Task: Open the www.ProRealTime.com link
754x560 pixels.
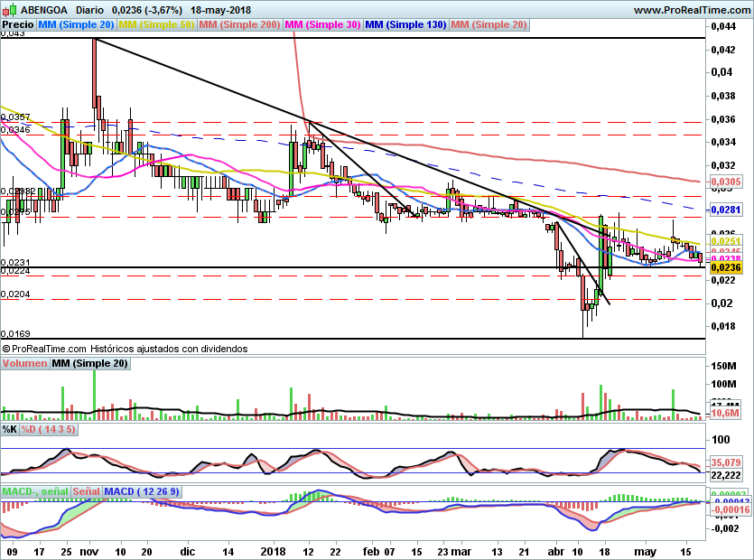Action: tap(691, 9)
